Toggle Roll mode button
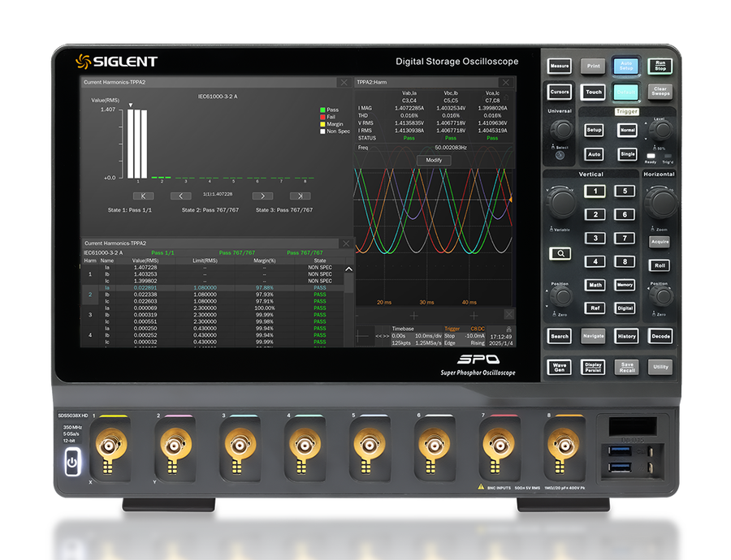This screenshot has height=560, width=731. click(660, 265)
